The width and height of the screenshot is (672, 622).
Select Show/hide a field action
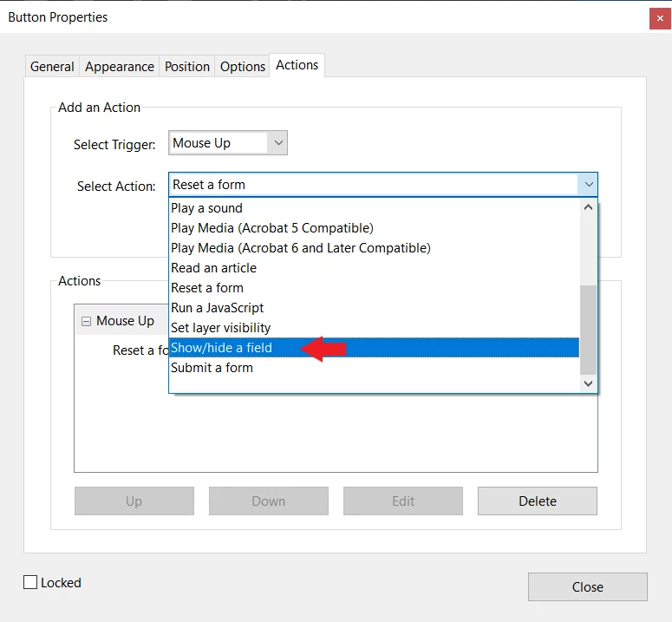pos(374,348)
